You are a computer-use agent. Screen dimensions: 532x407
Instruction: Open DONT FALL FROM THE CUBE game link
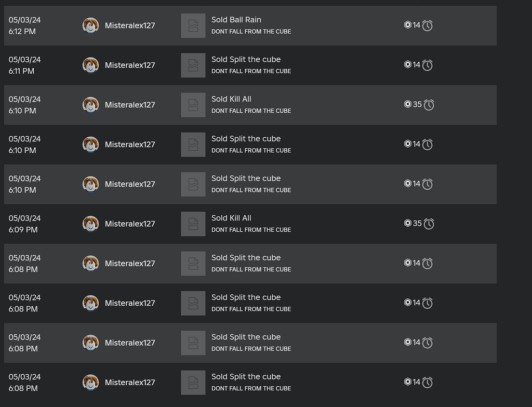[251, 31]
